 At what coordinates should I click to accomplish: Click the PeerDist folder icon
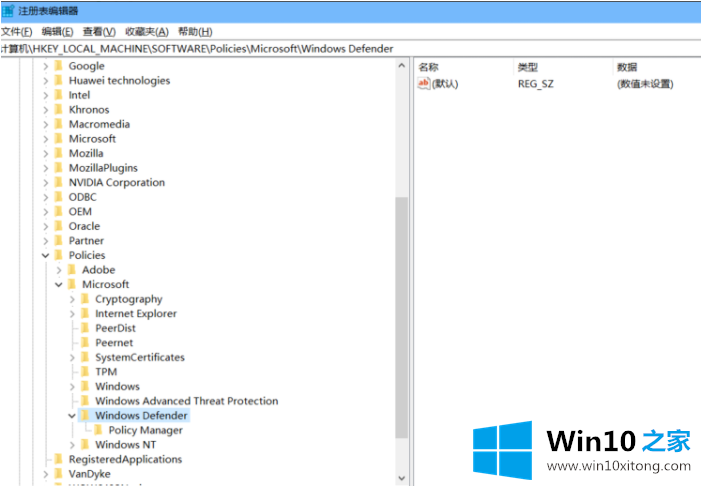tap(85, 328)
